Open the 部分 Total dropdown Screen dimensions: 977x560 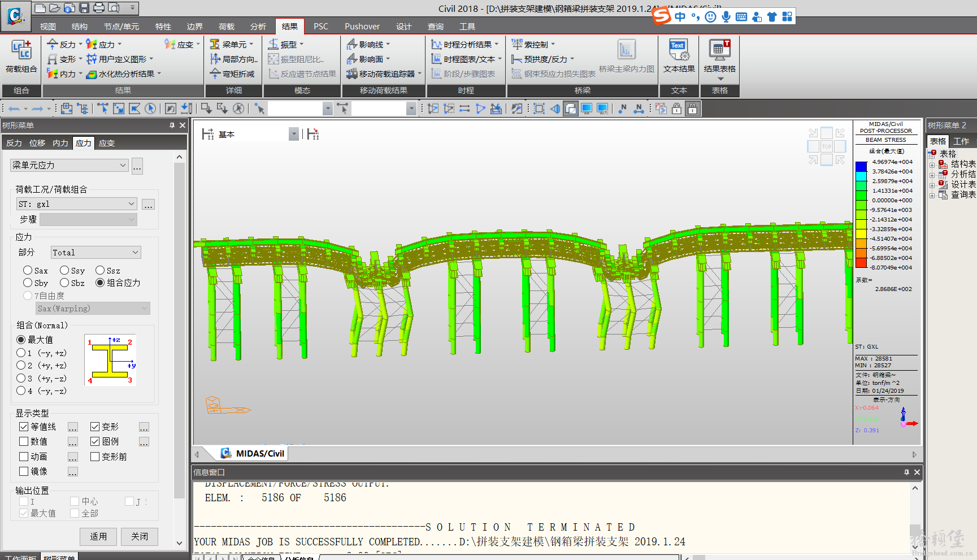95,253
